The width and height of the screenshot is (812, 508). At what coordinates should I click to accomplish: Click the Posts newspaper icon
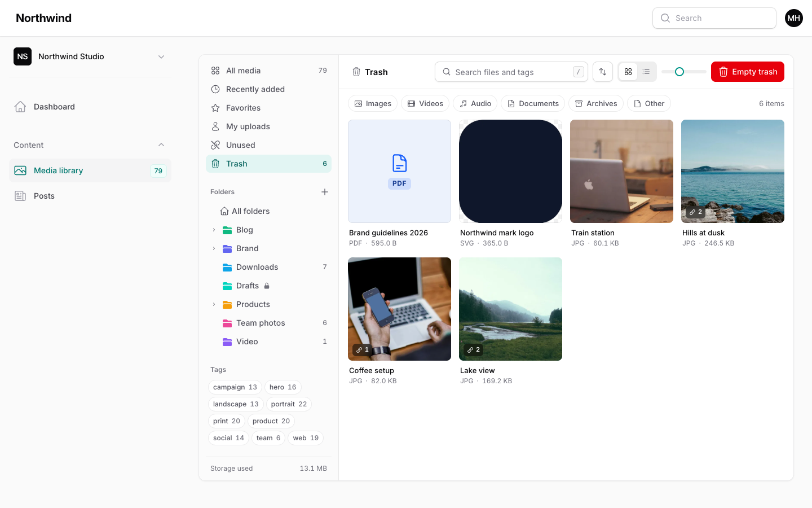20,196
